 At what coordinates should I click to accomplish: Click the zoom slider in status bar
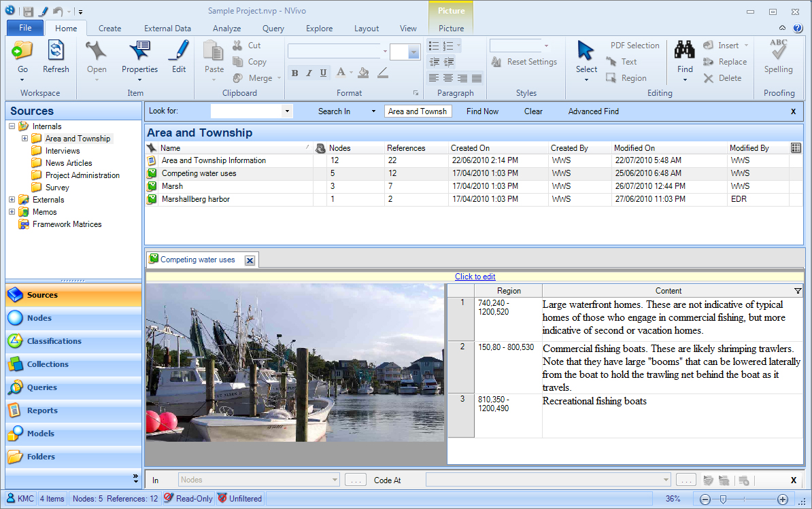723,499
